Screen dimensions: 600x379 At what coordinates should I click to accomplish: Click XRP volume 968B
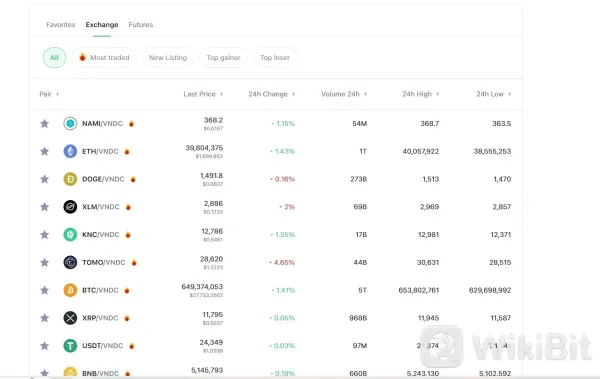[358, 318]
